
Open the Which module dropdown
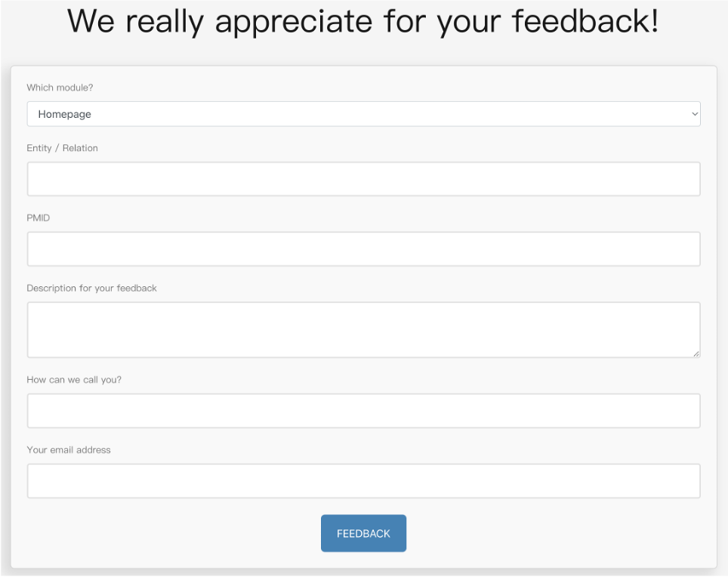[x=362, y=114]
